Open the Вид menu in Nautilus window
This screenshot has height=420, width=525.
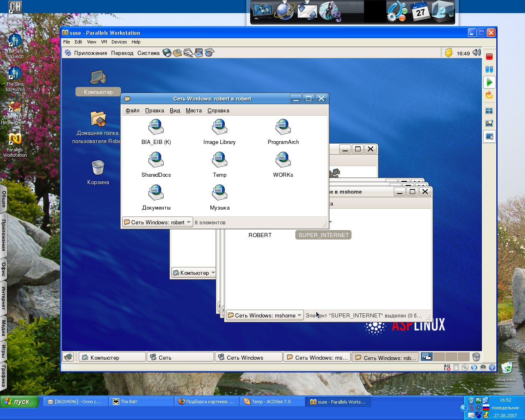point(175,110)
